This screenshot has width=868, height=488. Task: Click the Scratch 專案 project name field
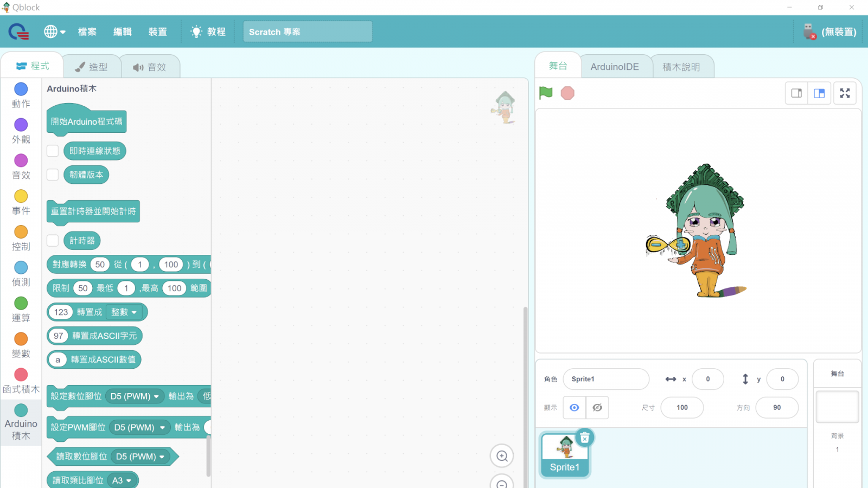(x=308, y=32)
